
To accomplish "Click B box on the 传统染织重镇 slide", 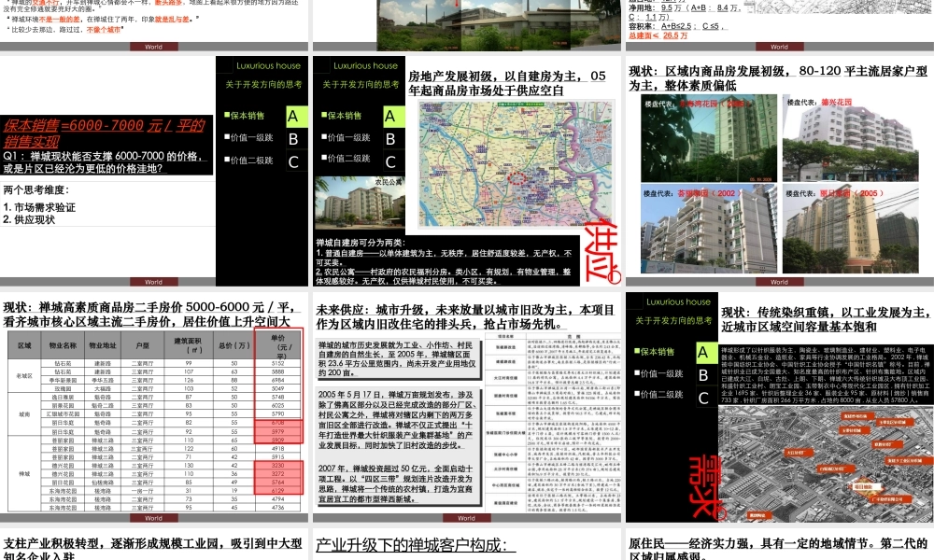I will click(x=707, y=375).
